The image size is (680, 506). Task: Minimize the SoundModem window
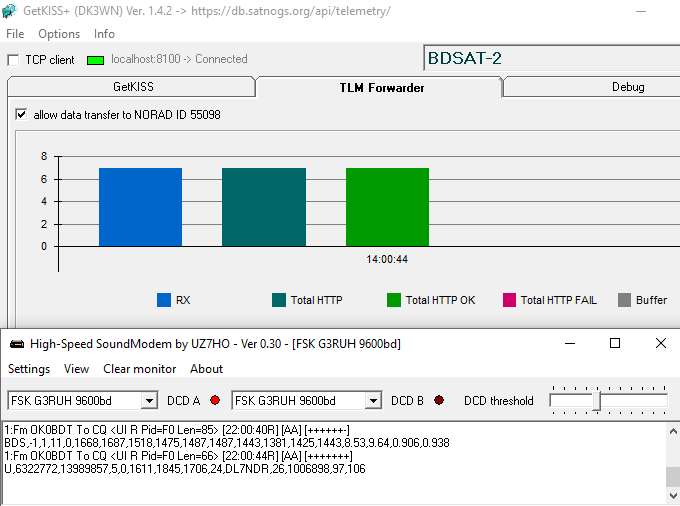[570, 344]
